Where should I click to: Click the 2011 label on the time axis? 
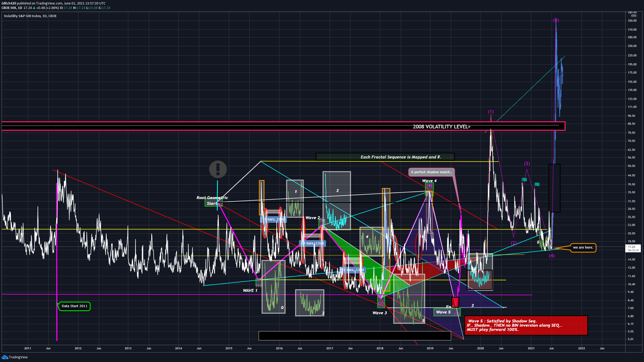point(28,349)
